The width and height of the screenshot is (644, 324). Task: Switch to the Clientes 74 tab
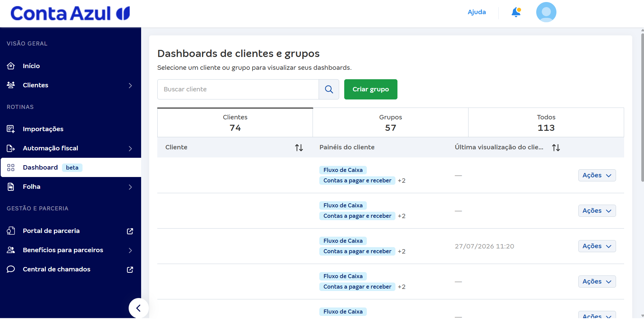pyautogui.click(x=235, y=122)
